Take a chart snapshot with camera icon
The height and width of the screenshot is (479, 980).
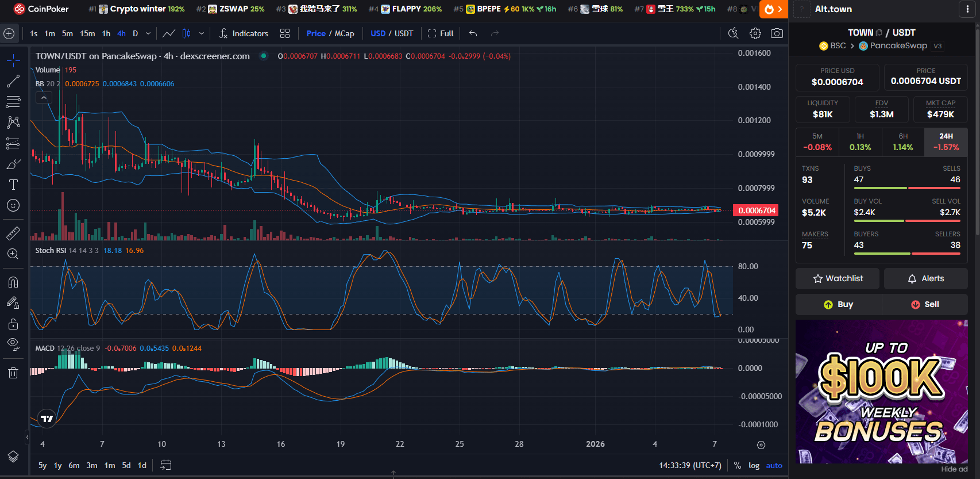(x=777, y=33)
